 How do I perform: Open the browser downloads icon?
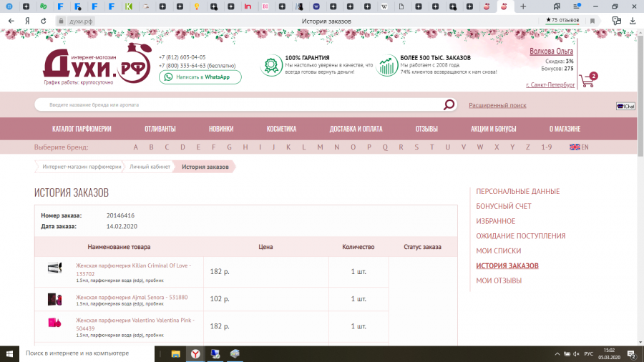633,21
